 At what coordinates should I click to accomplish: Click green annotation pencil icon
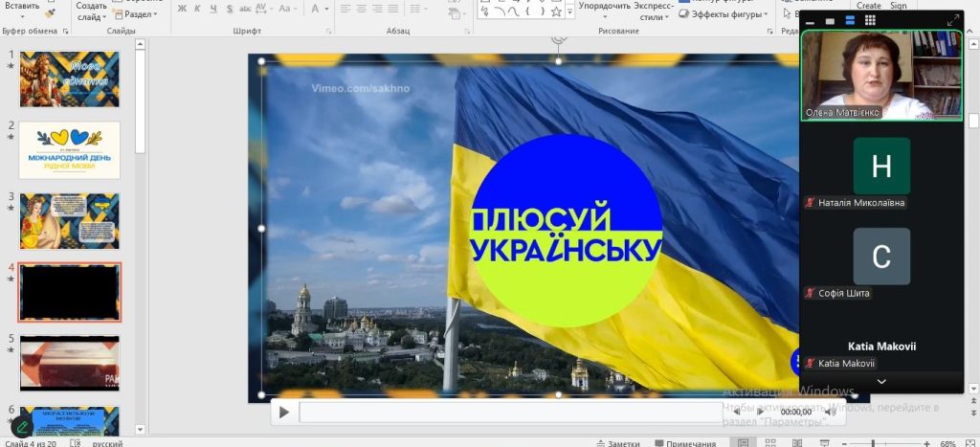click(23, 427)
